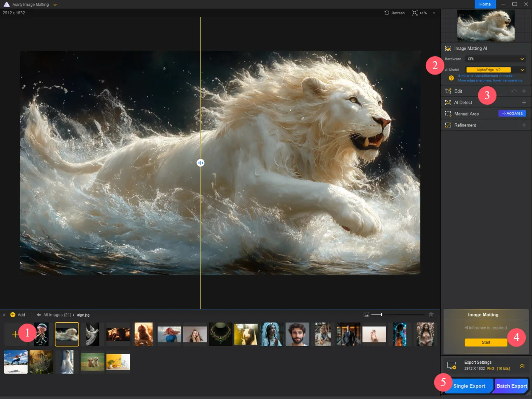Go to the Home tab
532x399 pixels.
tap(485, 4)
